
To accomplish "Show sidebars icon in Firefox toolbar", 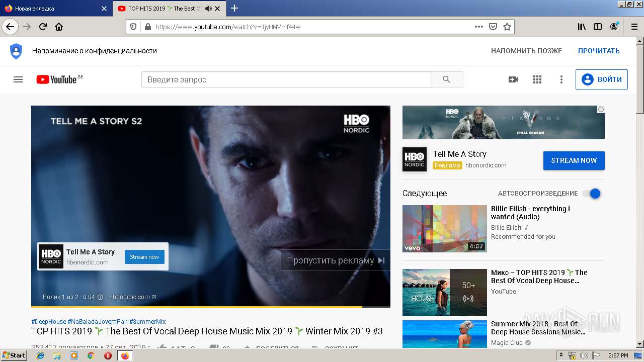I will click(598, 27).
